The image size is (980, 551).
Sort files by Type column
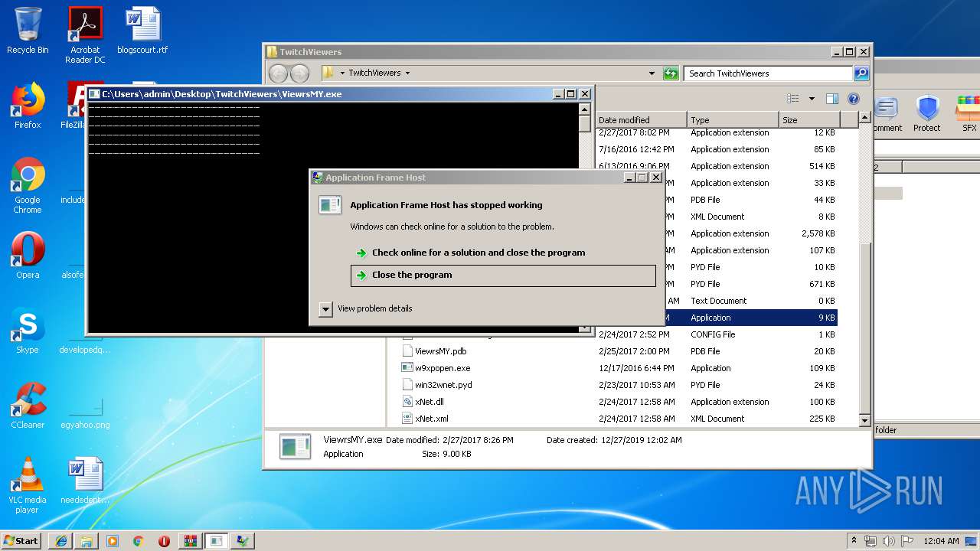733,120
